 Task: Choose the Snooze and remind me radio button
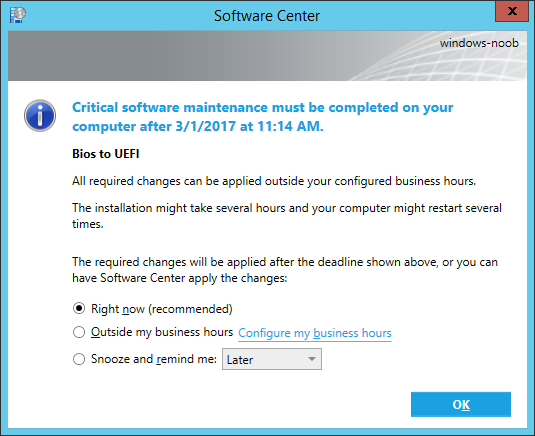(79, 359)
